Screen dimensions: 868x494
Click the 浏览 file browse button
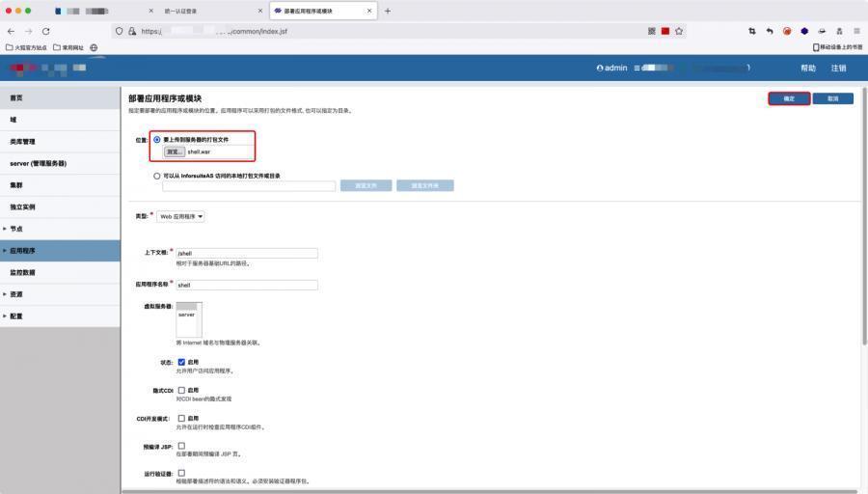174,151
